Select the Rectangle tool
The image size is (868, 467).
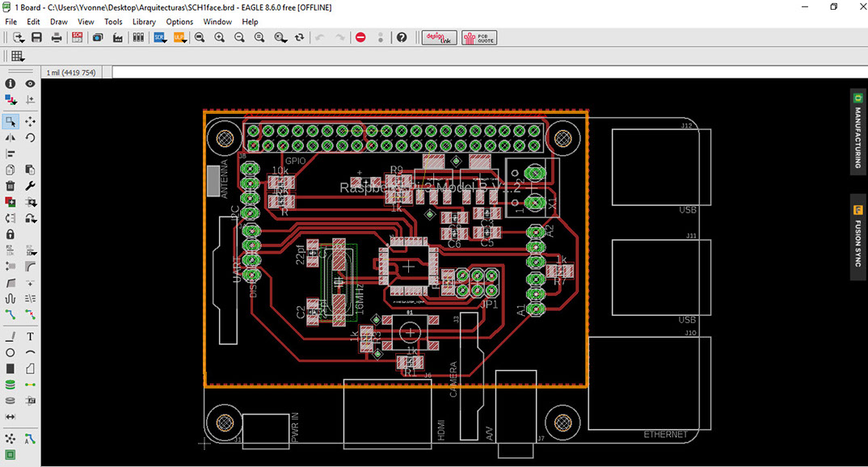pos(10,368)
